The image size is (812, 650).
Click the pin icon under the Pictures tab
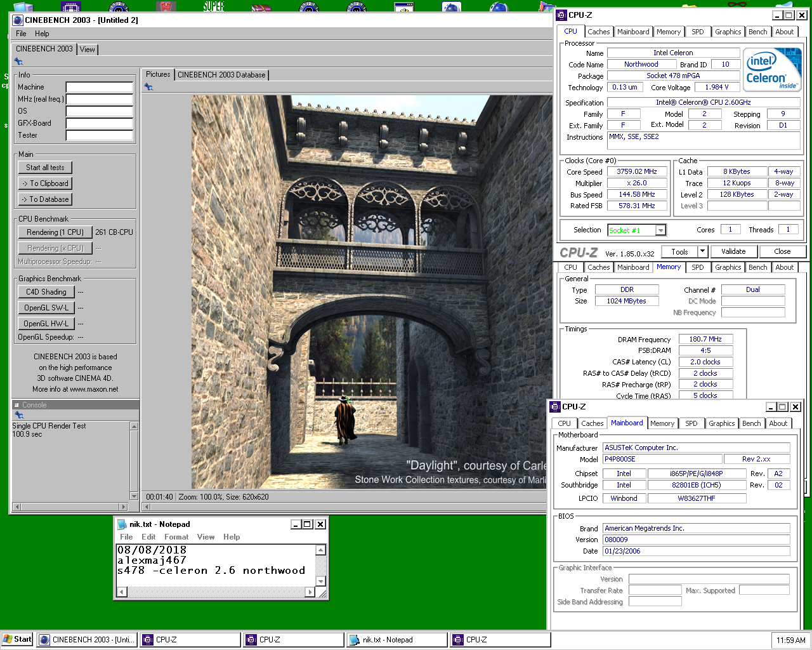pyautogui.click(x=148, y=87)
